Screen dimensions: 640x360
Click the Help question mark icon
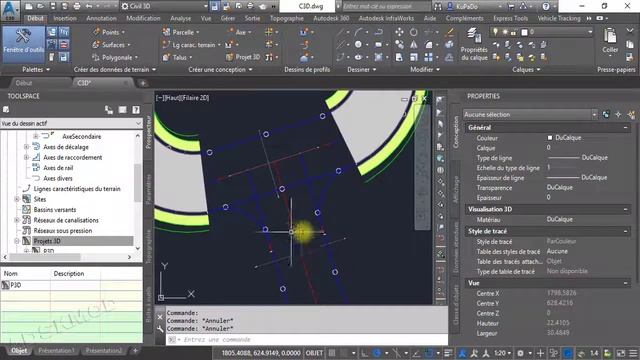click(x=546, y=6)
